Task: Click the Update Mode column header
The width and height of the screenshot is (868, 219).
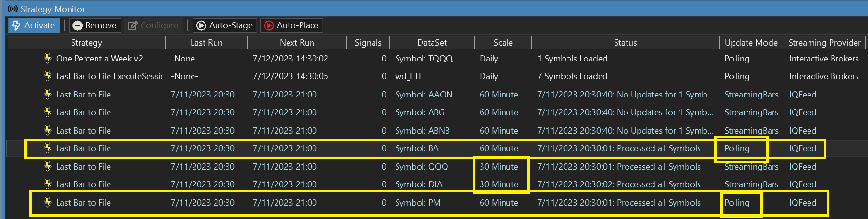Action: [751, 43]
